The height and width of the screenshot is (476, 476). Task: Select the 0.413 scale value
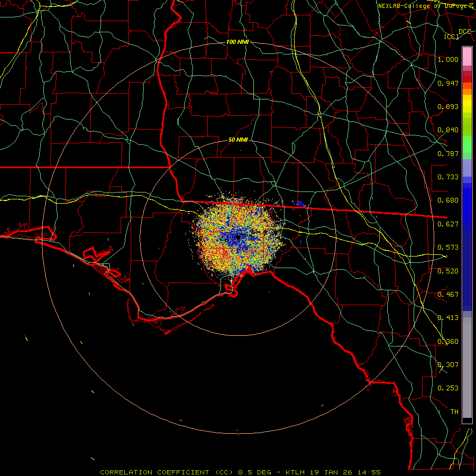point(448,318)
